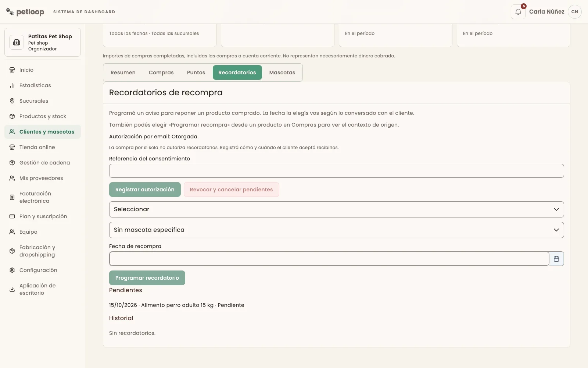588x368 pixels.
Task: Switch to the Compras tab
Action: 161,72
